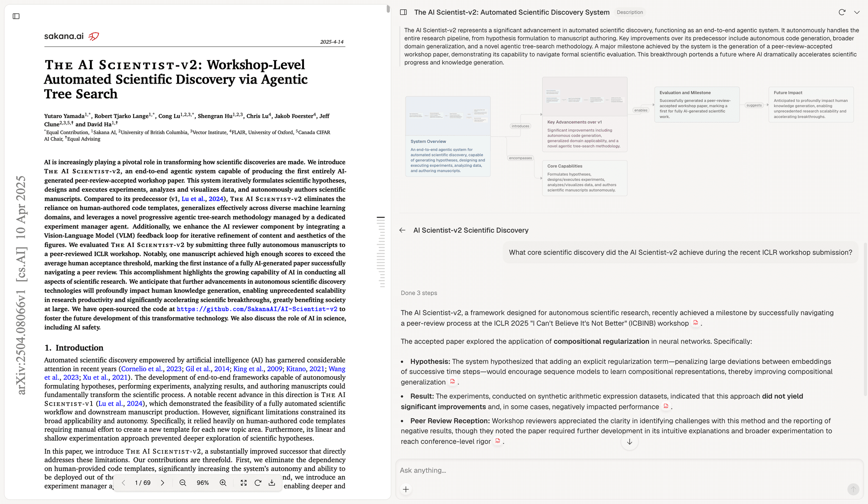This screenshot has height=504, width=868.
Task: Open the Lu et al., 2024 abstract citation
Action: pyautogui.click(x=203, y=199)
